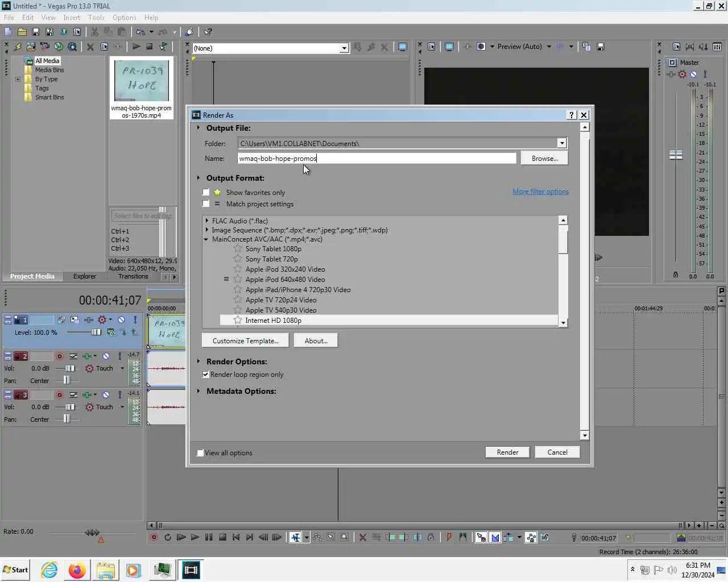
Task: Toggle favorite star for Sony Tablet 1080p
Action: tap(238, 249)
